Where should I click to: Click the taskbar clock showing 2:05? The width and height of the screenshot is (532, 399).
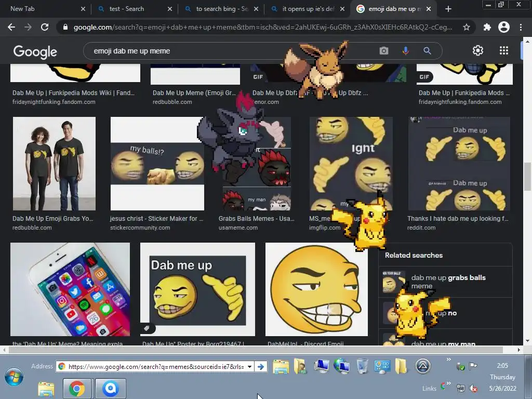pos(502,365)
